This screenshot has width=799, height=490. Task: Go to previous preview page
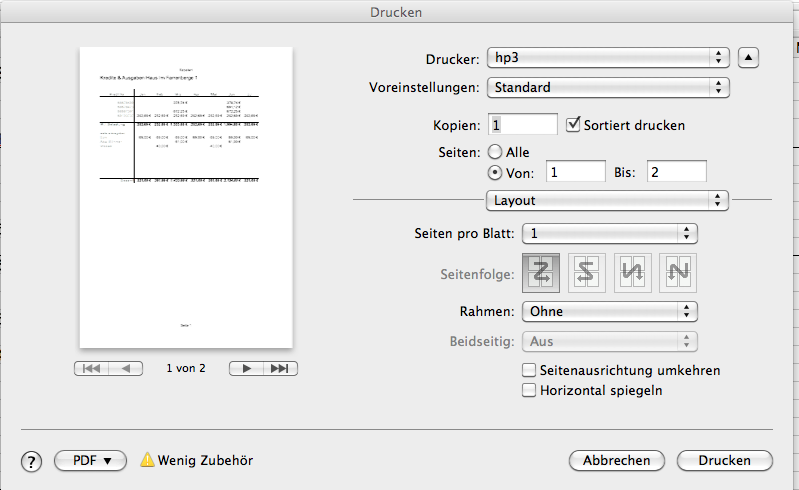[x=126, y=368]
